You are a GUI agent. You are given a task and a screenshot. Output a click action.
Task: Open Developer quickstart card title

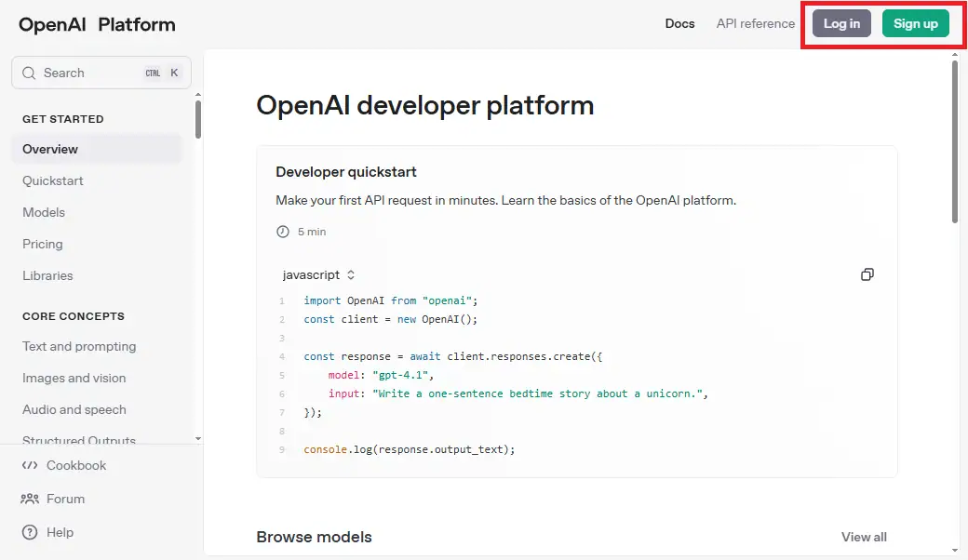[346, 172]
